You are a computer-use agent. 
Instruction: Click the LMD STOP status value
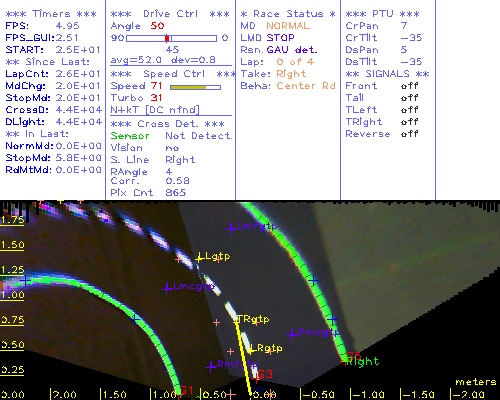280,38
